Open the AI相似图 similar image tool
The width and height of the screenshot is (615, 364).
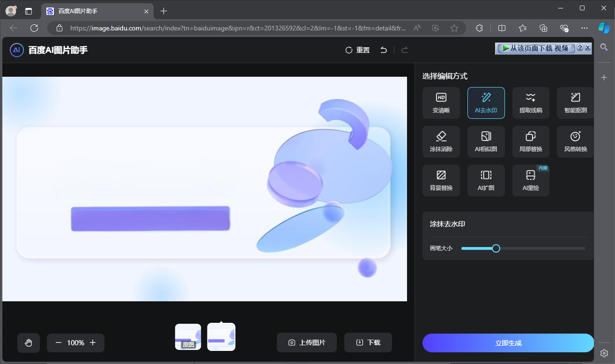486,142
